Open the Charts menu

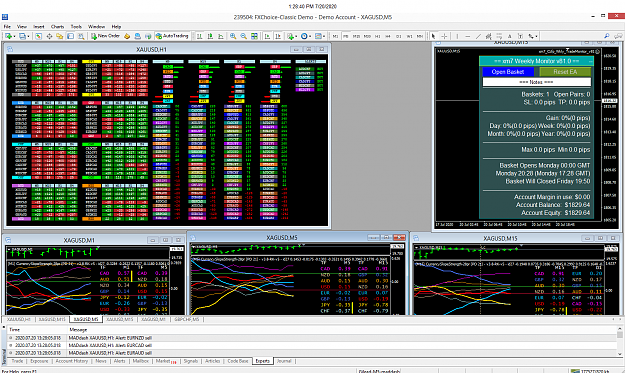coord(57,26)
